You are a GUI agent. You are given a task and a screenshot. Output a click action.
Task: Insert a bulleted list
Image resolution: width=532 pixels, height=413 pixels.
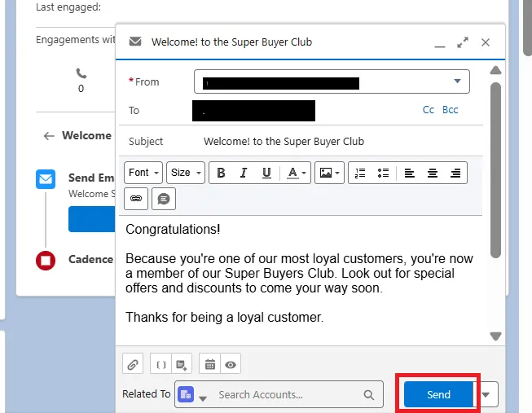pyautogui.click(x=383, y=173)
